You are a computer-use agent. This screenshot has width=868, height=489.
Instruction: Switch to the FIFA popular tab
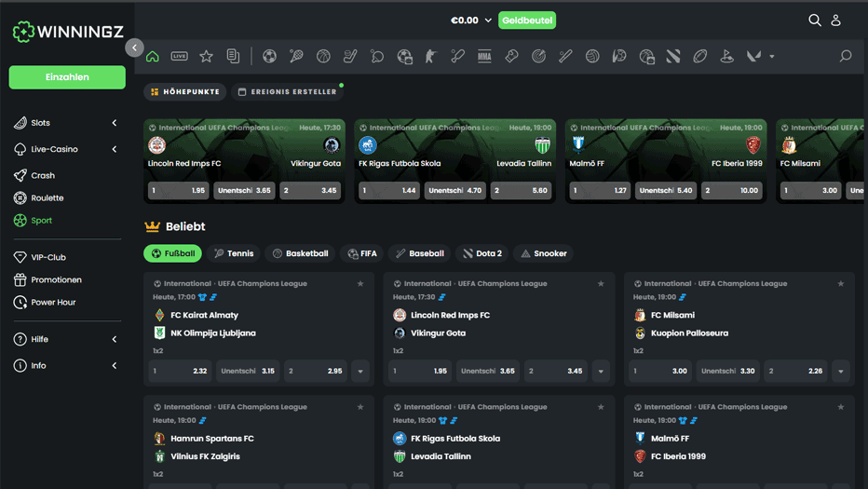pos(362,253)
